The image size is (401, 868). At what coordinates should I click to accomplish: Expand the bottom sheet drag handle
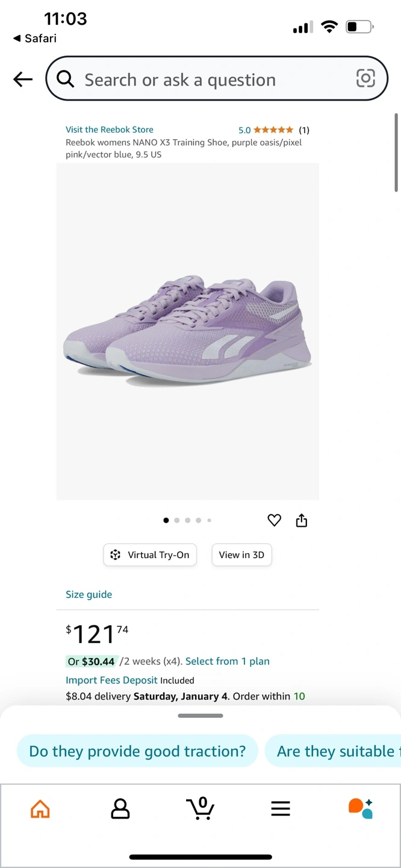(200, 715)
